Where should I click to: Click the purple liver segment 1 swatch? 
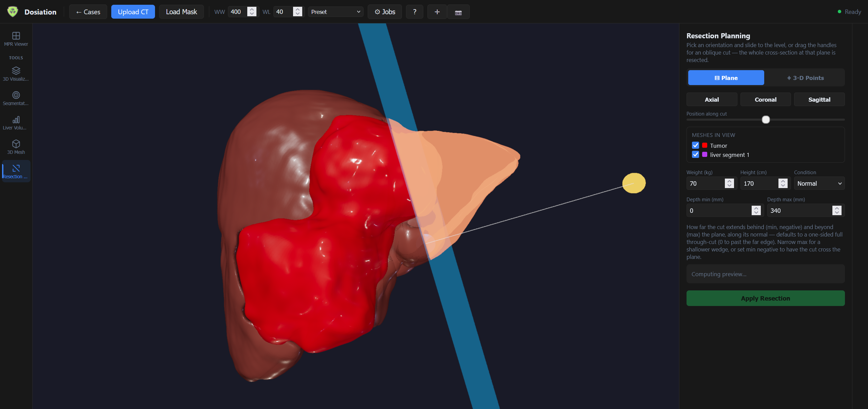705,155
